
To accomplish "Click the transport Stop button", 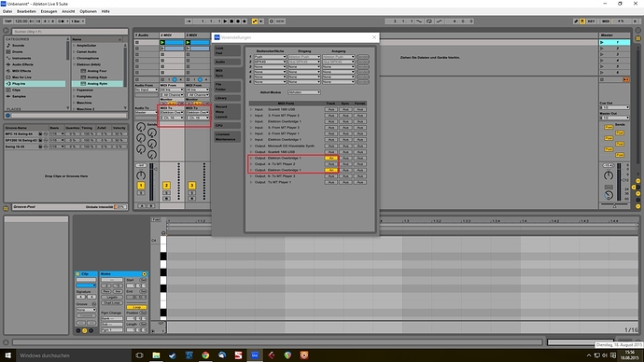I will click(x=231, y=21).
